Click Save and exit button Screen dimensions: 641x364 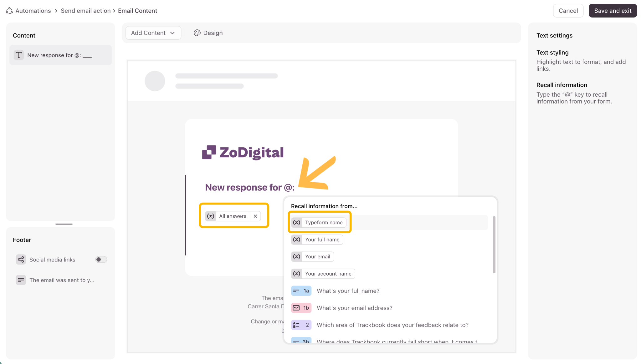click(613, 11)
